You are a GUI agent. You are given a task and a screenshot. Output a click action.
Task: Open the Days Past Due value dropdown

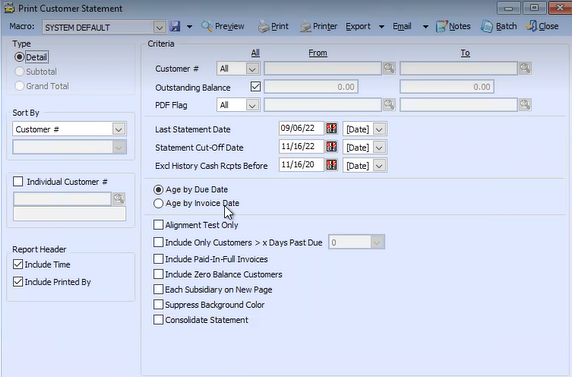[377, 242]
